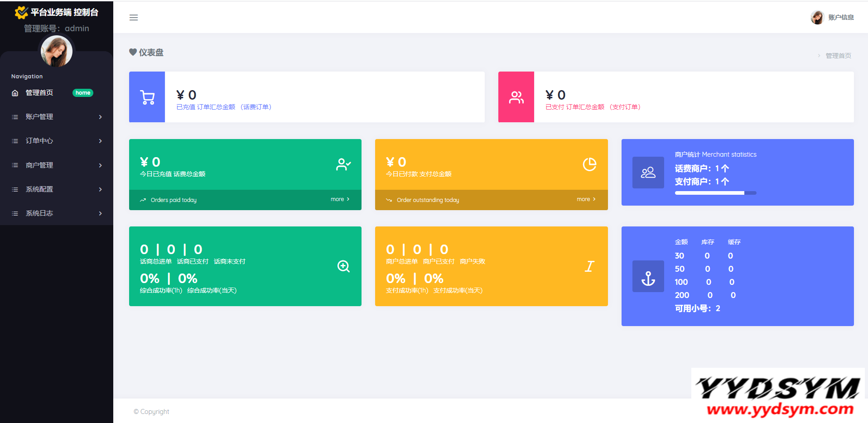
Task: Click more link under Orders paid today
Action: tap(340, 199)
